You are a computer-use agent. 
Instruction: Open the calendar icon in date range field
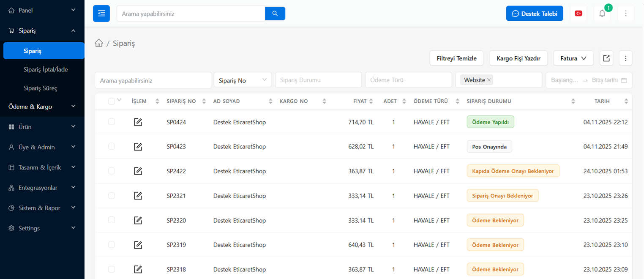click(624, 80)
